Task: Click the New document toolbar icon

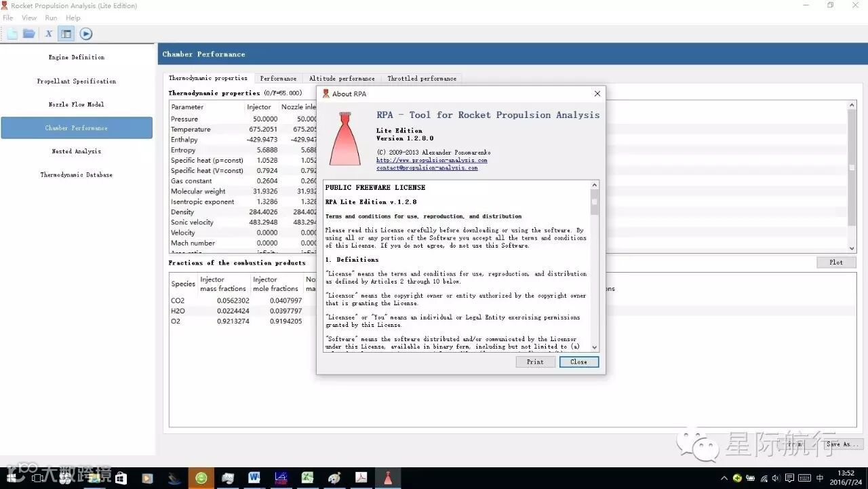Action: tap(12, 34)
